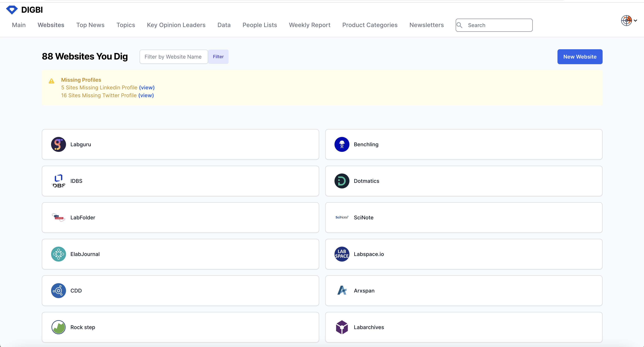This screenshot has height=347, width=644.
Task: Focus the Filter by Website Name field
Action: (174, 57)
